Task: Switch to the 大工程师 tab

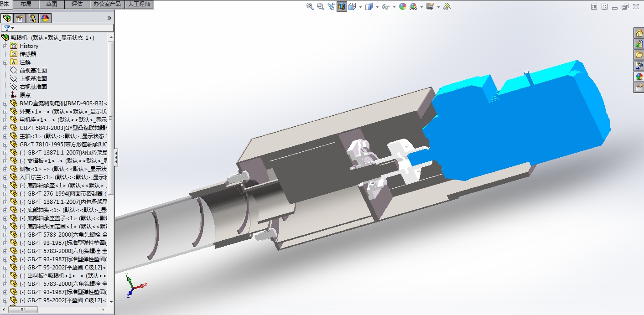Action: tap(139, 4)
